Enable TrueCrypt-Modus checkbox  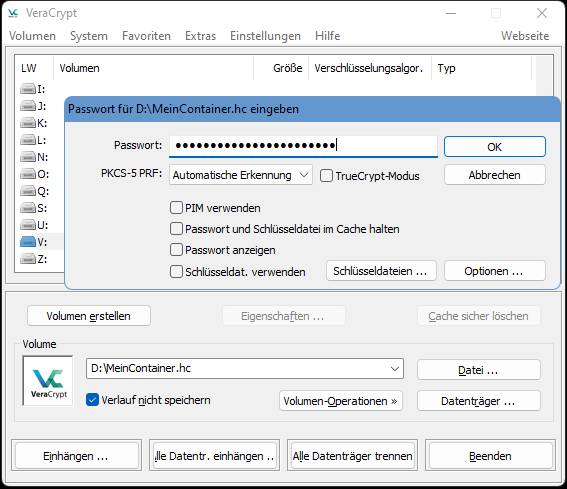click(x=326, y=176)
